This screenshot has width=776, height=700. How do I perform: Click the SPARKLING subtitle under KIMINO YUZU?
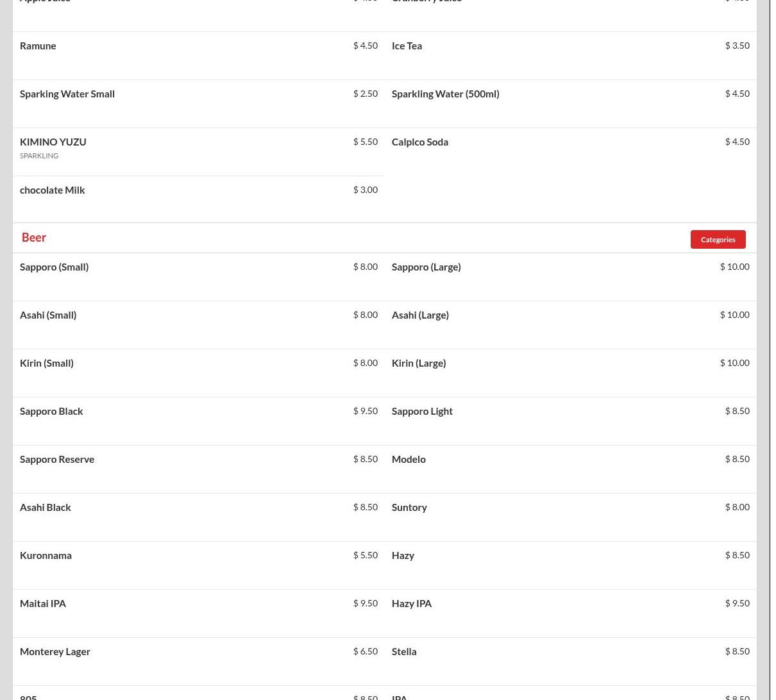coord(39,156)
